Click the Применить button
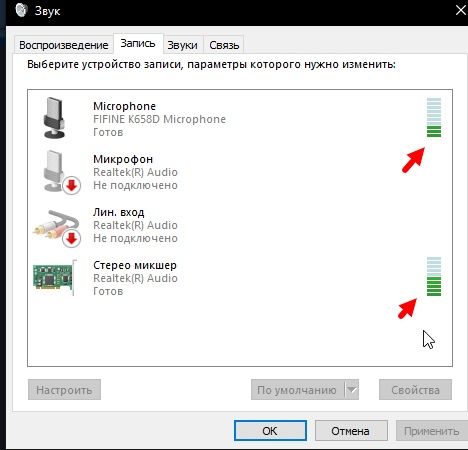 (x=432, y=431)
